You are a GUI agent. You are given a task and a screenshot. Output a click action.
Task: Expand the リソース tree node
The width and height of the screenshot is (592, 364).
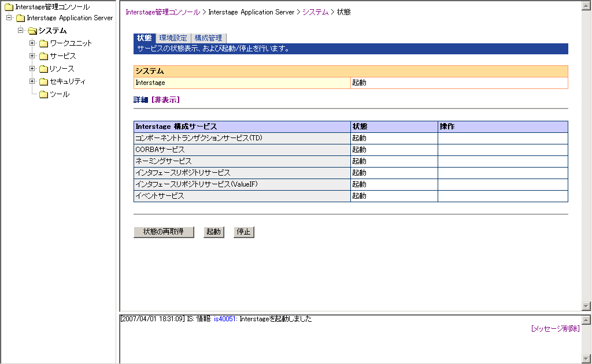pyautogui.click(x=32, y=69)
